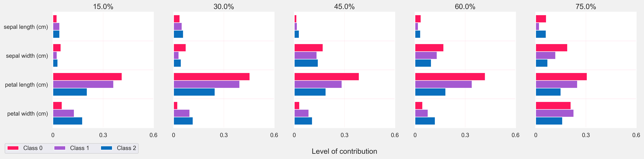This screenshot has height=159, width=644.
Task: Click the 45.0% subplot title
Action: click(344, 7)
